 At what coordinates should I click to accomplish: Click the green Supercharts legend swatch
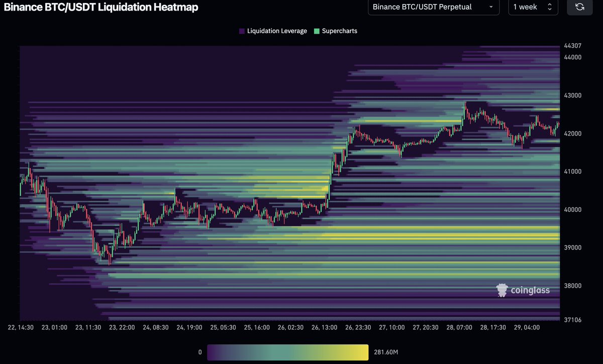[x=317, y=31]
